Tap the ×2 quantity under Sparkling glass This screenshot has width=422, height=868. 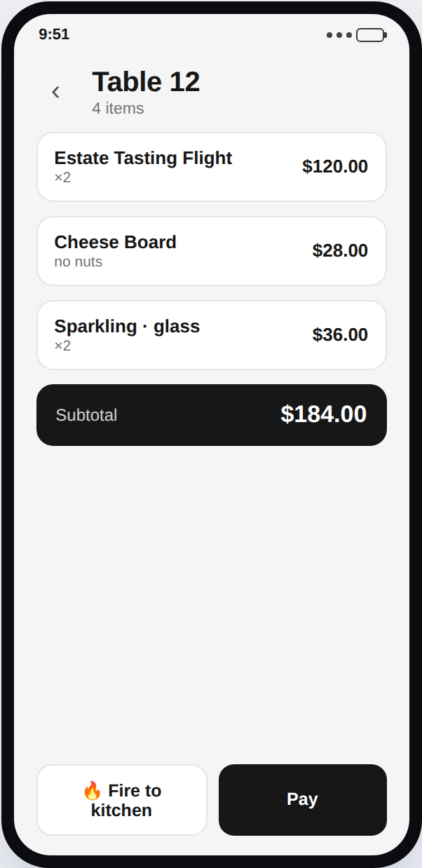[x=62, y=346]
